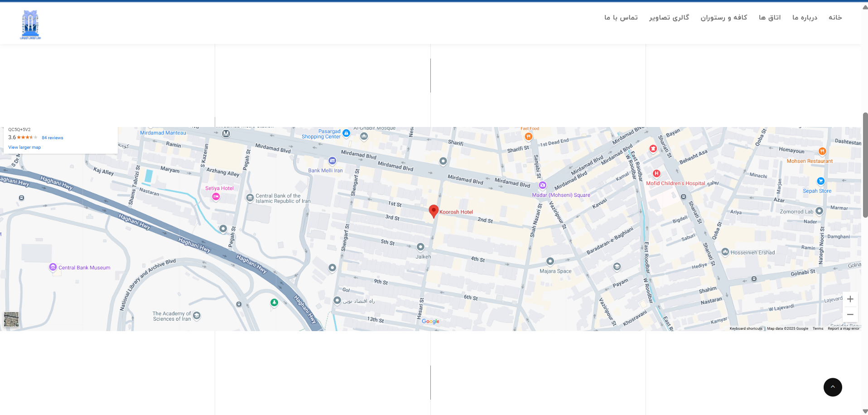Open Keyboard shortcuts on the map
Screen dimensions: 868x415
746,329
